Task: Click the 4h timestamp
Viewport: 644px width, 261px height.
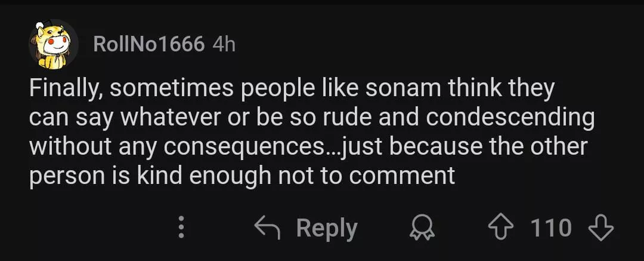Action: (224, 44)
